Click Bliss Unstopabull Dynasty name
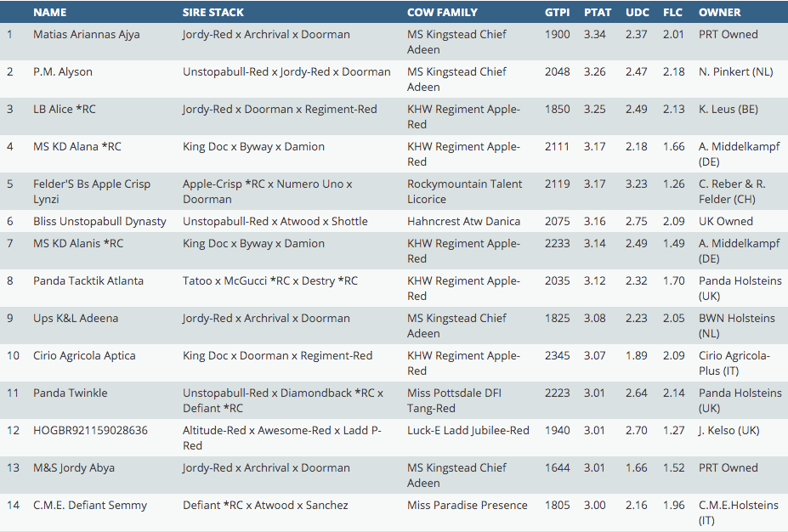This screenshot has width=788, height=532. pyautogui.click(x=99, y=222)
